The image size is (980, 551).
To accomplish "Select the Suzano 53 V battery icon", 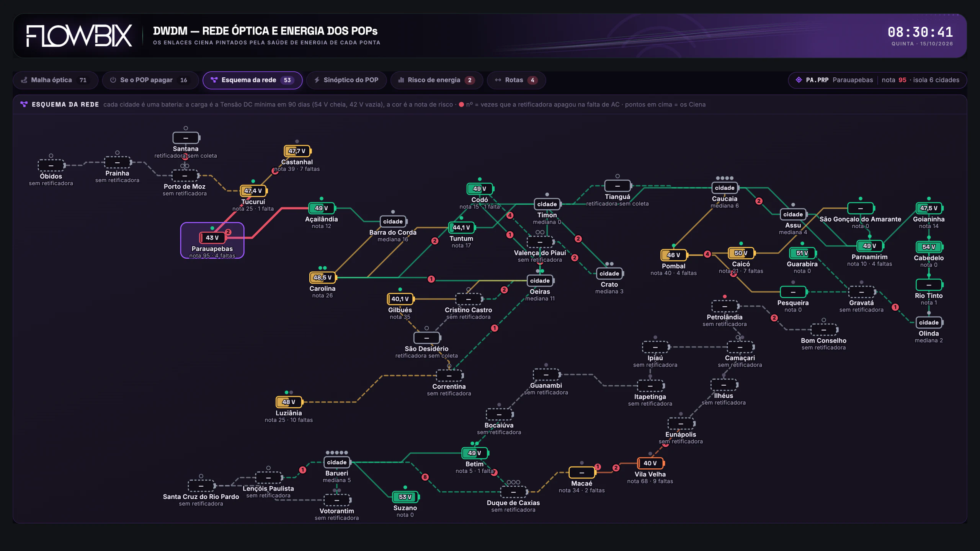I will coord(405,497).
